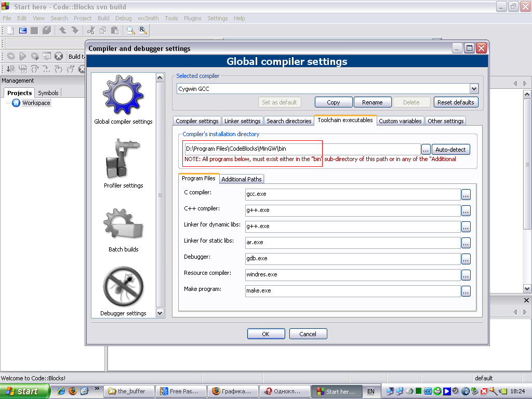Switch to the Additional Paths tab

[x=242, y=179]
